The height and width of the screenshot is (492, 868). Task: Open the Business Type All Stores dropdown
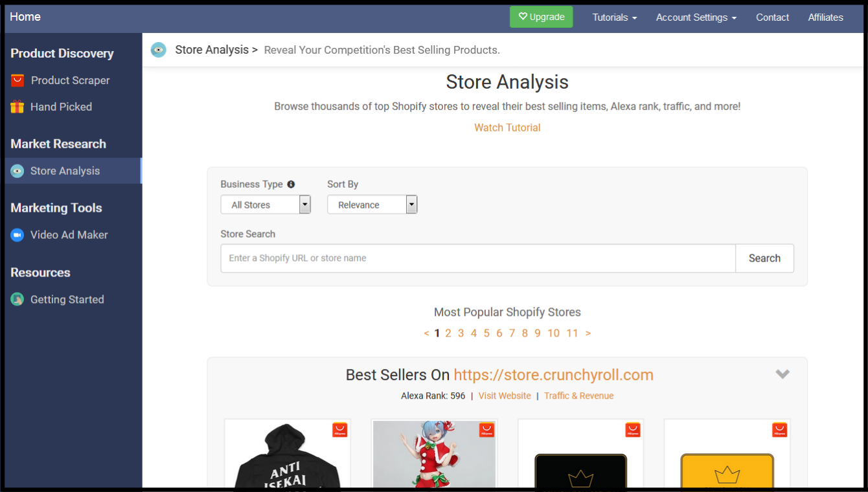click(x=266, y=205)
